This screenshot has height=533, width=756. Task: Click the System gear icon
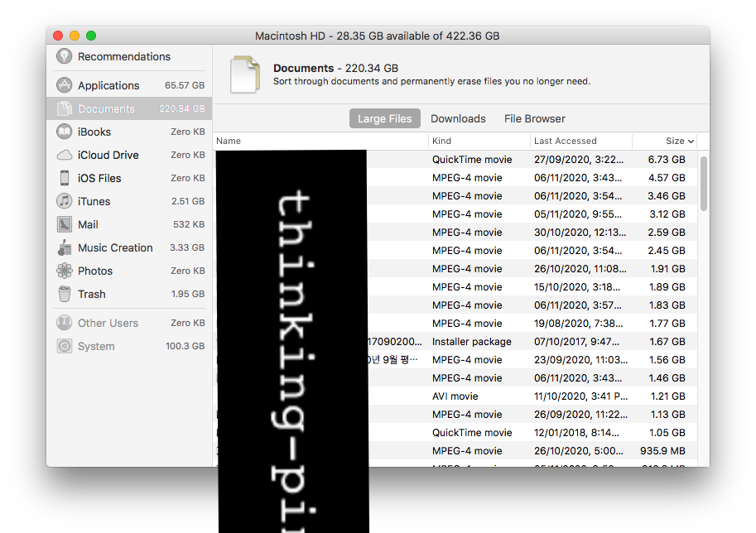pyautogui.click(x=64, y=346)
